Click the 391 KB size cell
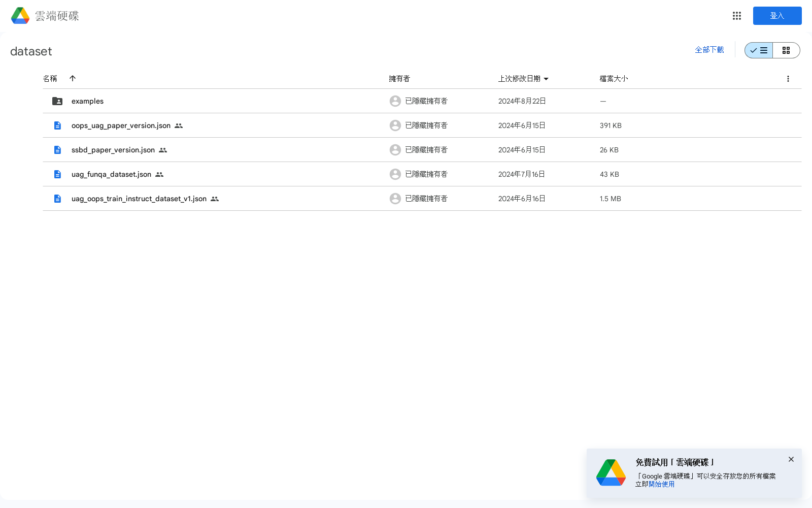The width and height of the screenshot is (812, 508). (611, 125)
